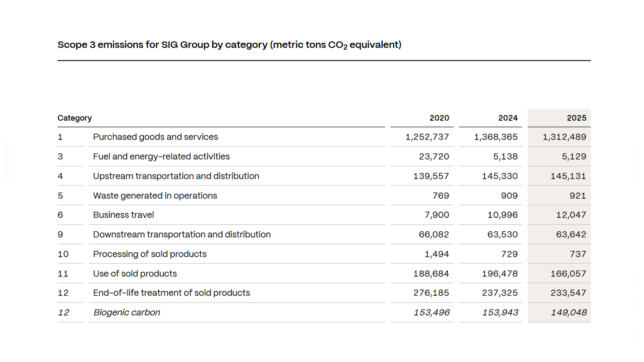Screen dimensions: 644x362
Task: Click the 'Biogenic carbon' row label
Action: [127, 313]
